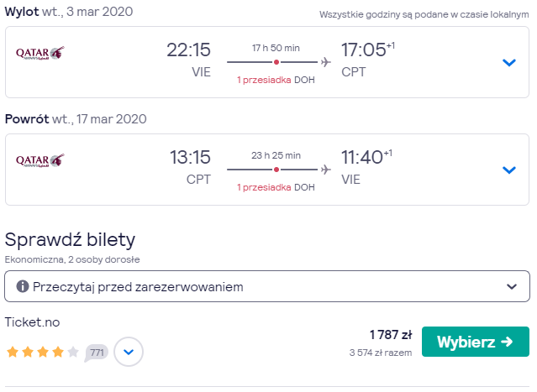Screen dimensions: 537x392
Task: Expand outbound flight details chevron
Action: (x=509, y=63)
